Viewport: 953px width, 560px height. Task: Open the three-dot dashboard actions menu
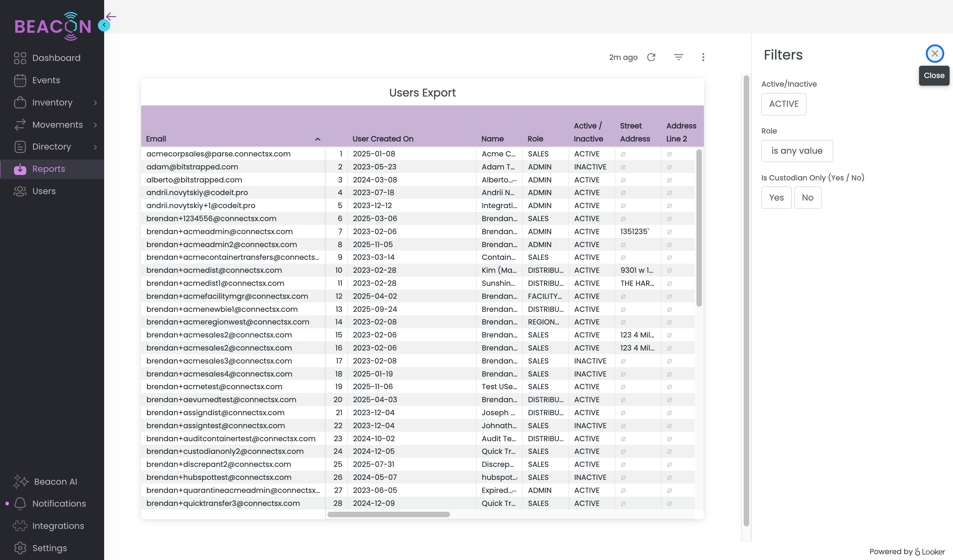703,57
